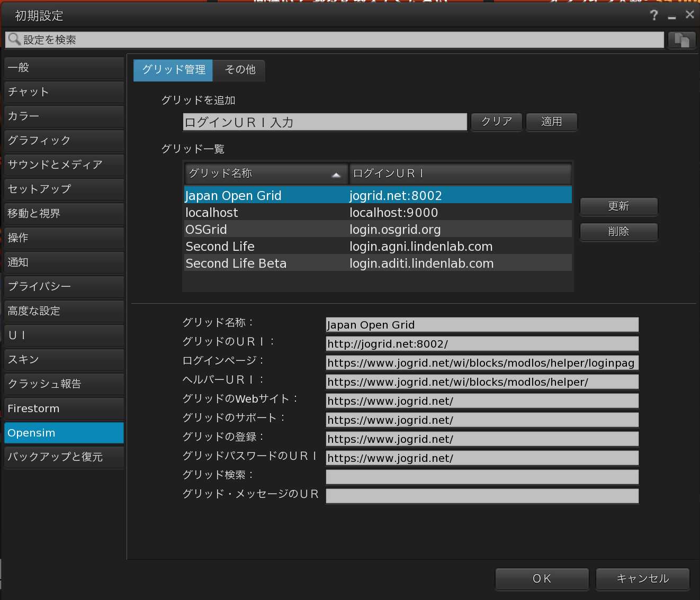The height and width of the screenshot is (600, 700).
Task: Select the Japan Open Grid row
Action: click(x=378, y=195)
